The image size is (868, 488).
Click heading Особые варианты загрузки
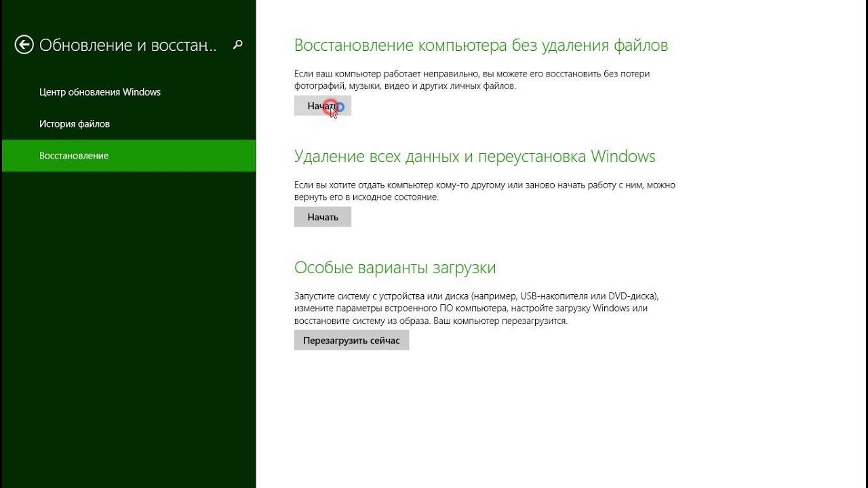395,268
